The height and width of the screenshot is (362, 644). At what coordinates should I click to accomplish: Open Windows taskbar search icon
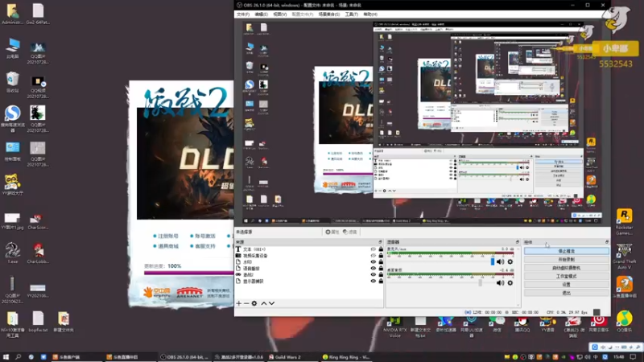pos(18,357)
